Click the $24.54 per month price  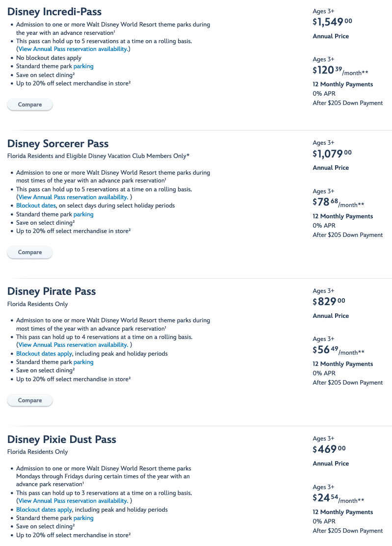click(x=339, y=498)
